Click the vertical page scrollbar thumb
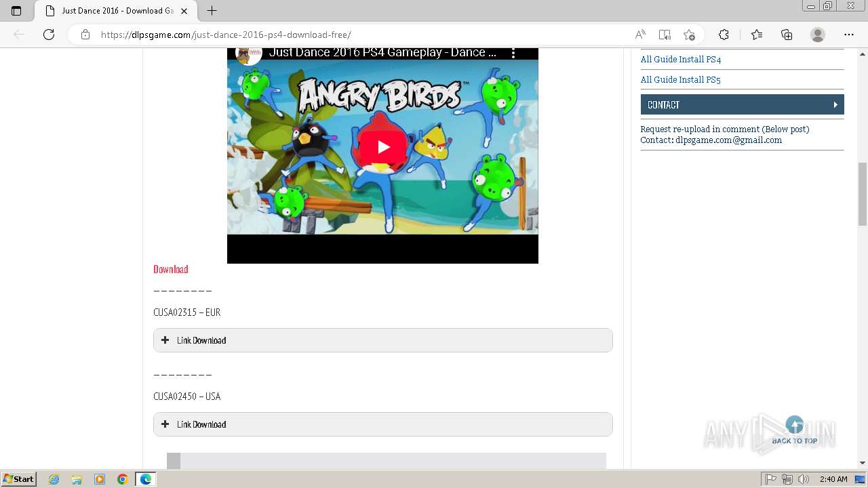The width and height of the screenshot is (868, 488). point(863,194)
